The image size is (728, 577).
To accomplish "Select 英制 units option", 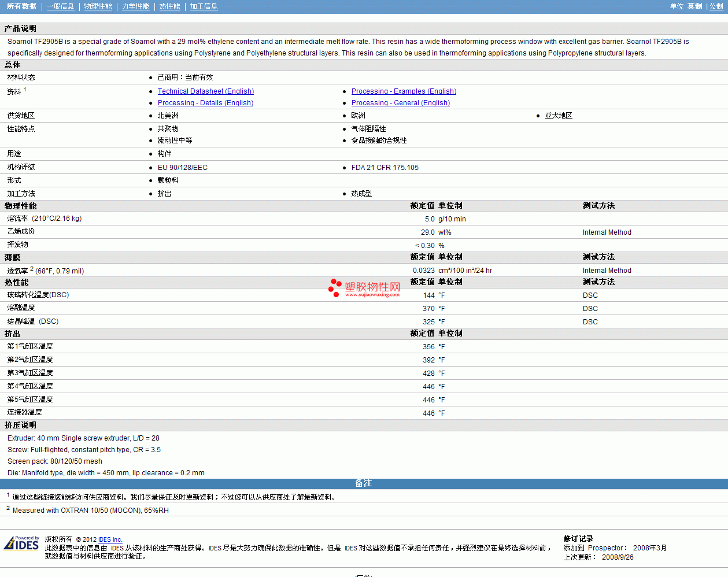I will (x=694, y=6).
